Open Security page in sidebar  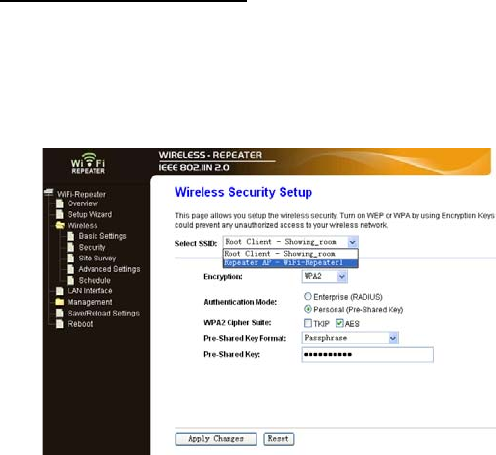[92, 247]
